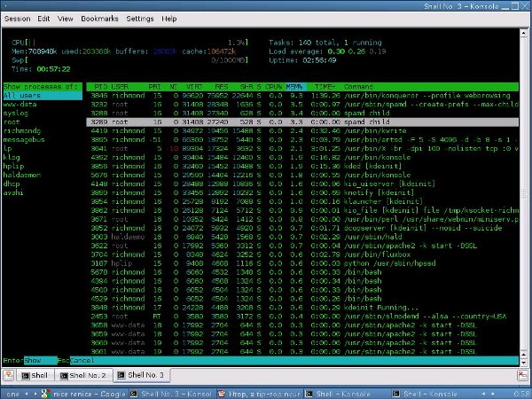Screen dimensions: 532x399
Task: Switch to the Shell No. 2 tab
Action: click(87, 376)
